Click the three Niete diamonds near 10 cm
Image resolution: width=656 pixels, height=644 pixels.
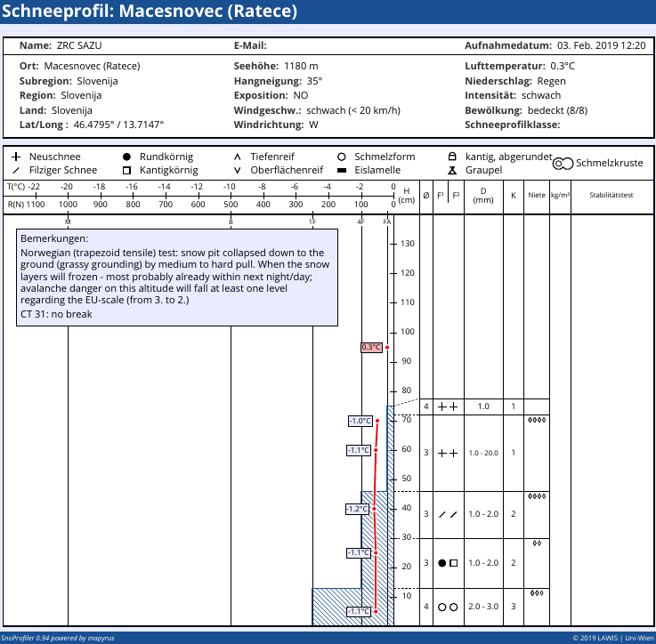click(x=537, y=593)
